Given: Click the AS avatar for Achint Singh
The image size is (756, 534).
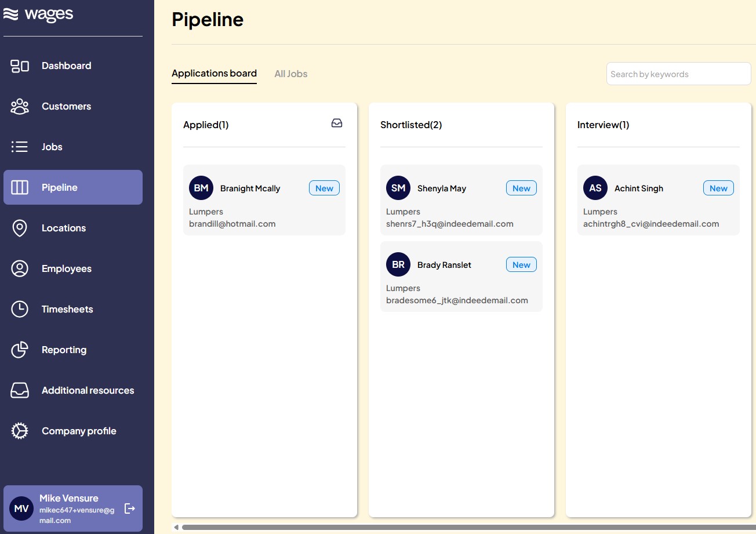Looking at the screenshot, I should point(595,188).
